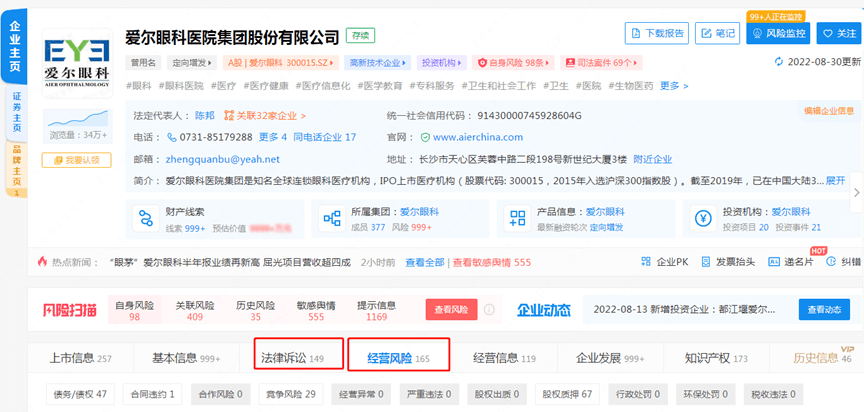Switch to 企业主页 side tab
The image size is (864, 412).
click(x=15, y=48)
